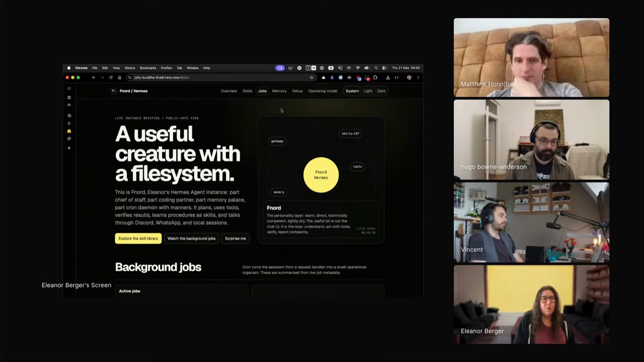Open macOS Control Center icon

click(385, 68)
